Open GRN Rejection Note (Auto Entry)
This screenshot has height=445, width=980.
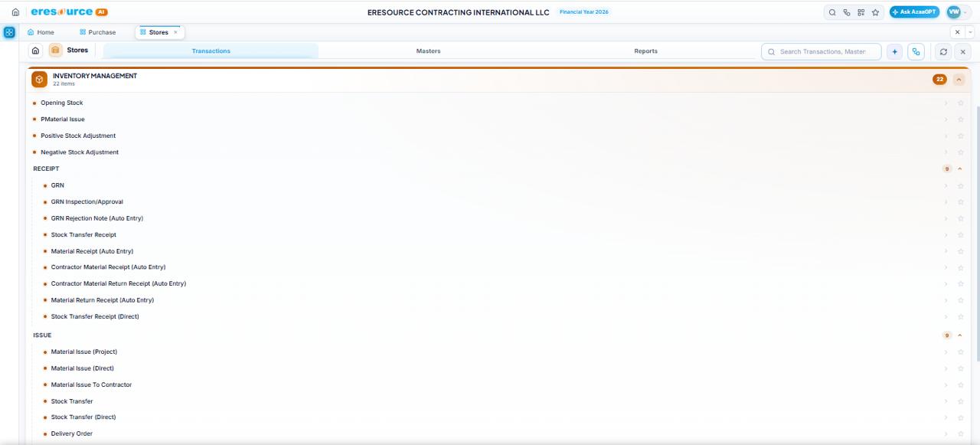(97, 218)
